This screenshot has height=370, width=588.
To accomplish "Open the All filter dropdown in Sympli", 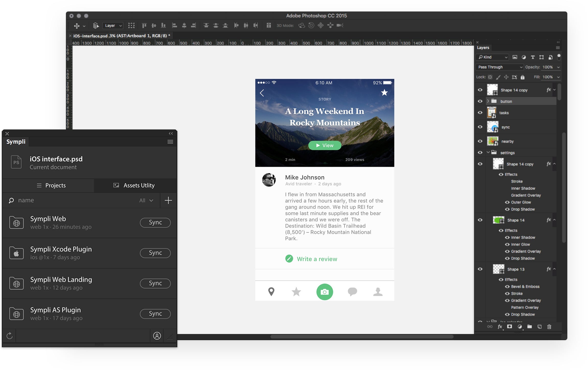I will 146,200.
